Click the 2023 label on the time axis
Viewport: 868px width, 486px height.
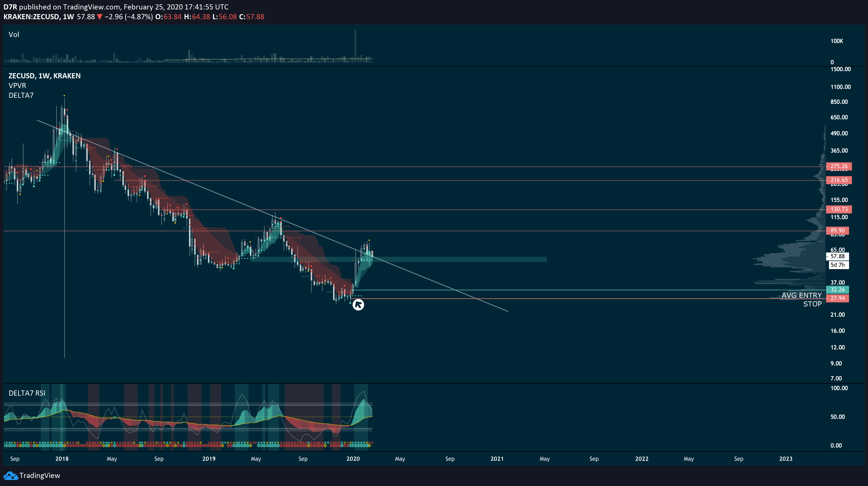click(x=786, y=459)
